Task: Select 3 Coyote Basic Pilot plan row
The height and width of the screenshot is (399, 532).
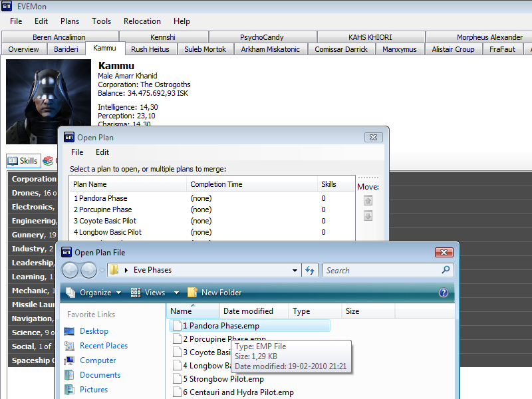Action: [x=212, y=221]
